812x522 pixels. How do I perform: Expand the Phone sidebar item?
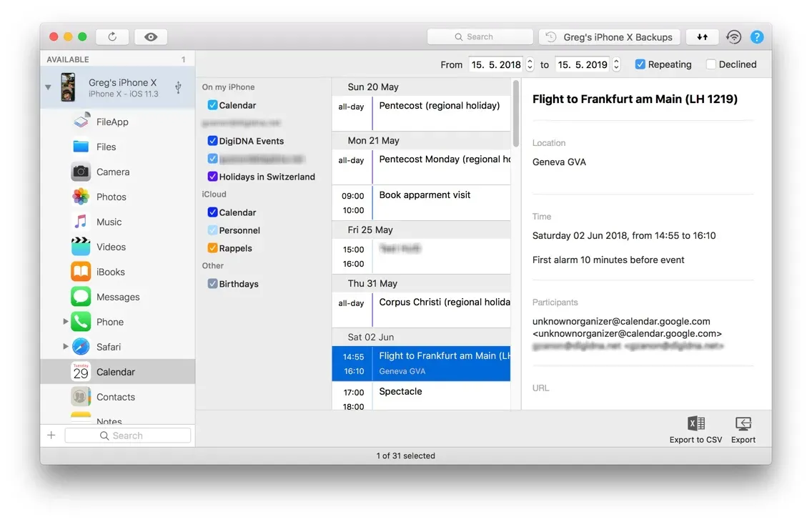tap(64, 321)
